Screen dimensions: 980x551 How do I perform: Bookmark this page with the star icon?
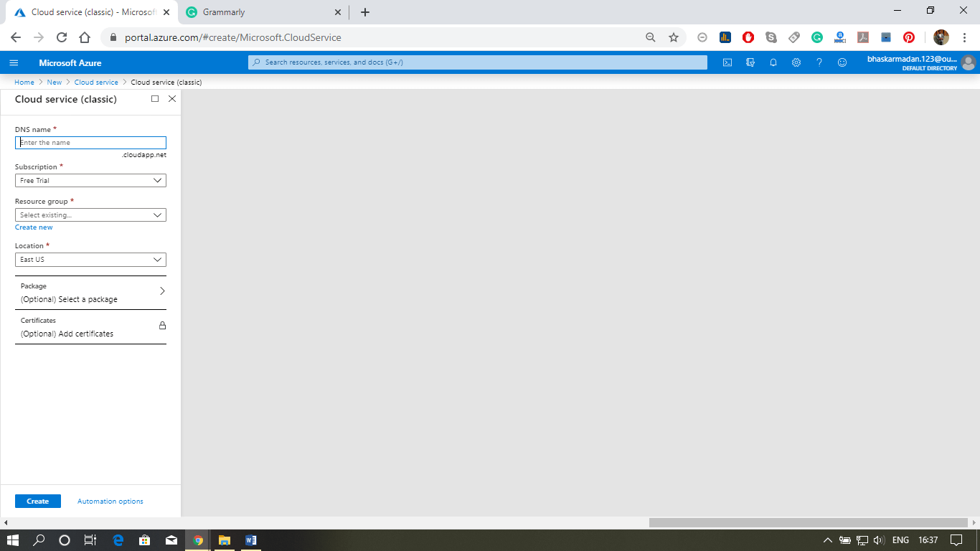pyautogui.click(x=674, y=37)
